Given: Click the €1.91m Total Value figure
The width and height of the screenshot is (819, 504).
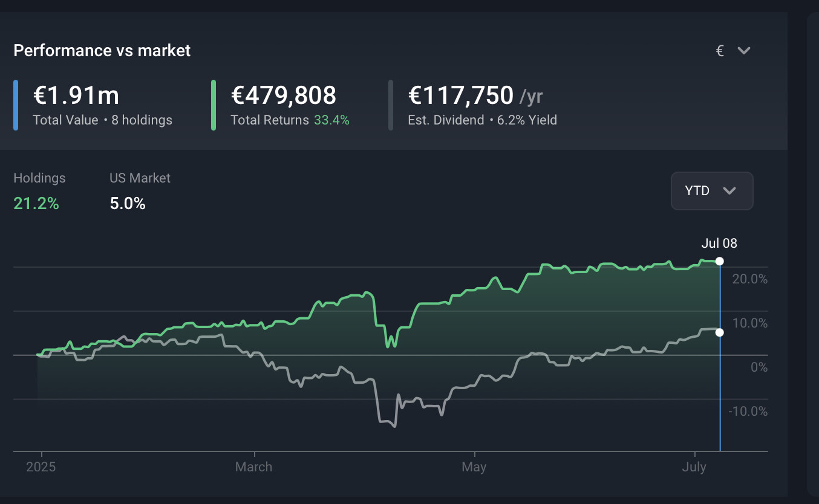Looking at the screenshot, I should pyautogui.click(x=76, y=95).
